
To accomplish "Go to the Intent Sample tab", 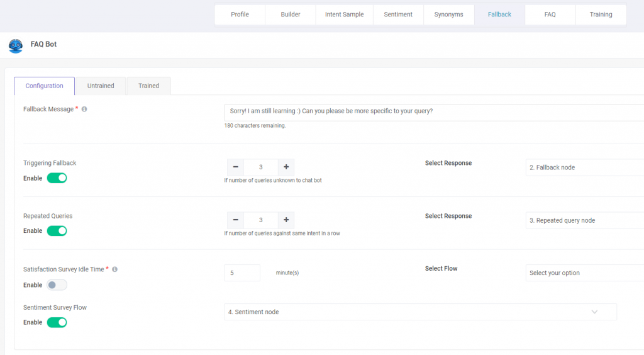I will (x=344, y=15).
